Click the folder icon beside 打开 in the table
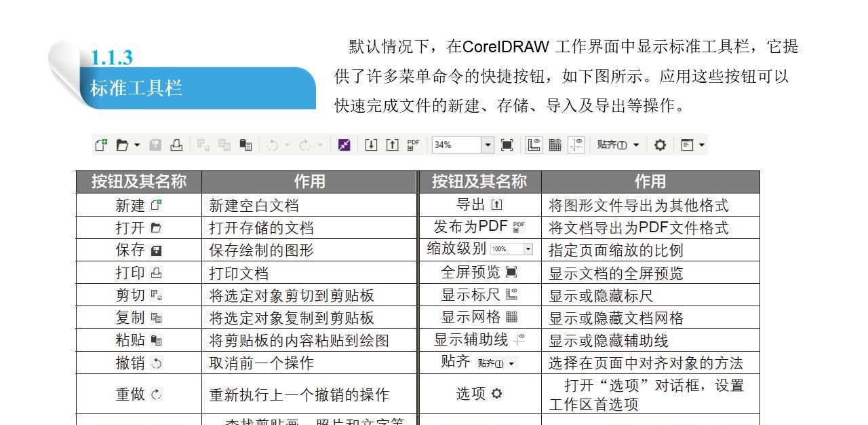 pyautogui.click(x=157, y=227)
